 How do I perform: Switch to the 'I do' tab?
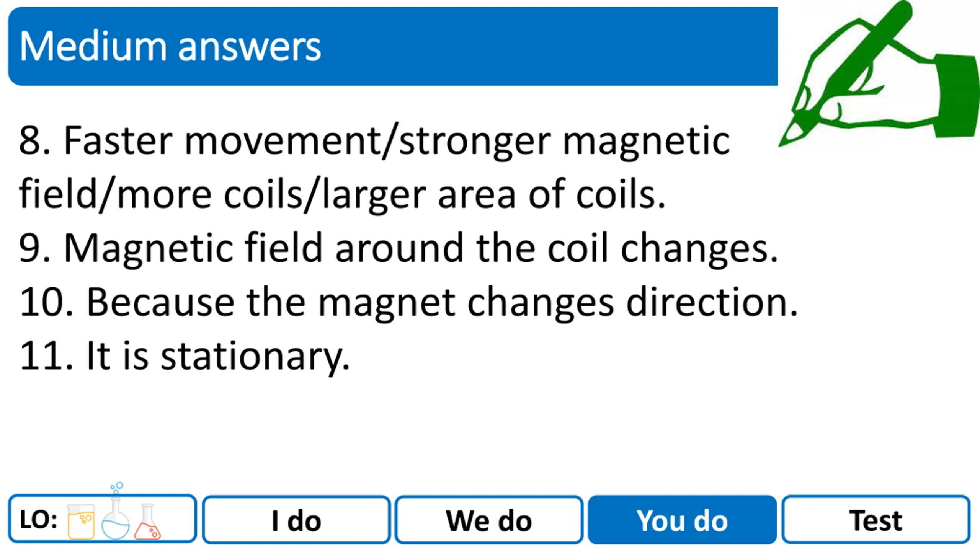[x=296, y=520]
